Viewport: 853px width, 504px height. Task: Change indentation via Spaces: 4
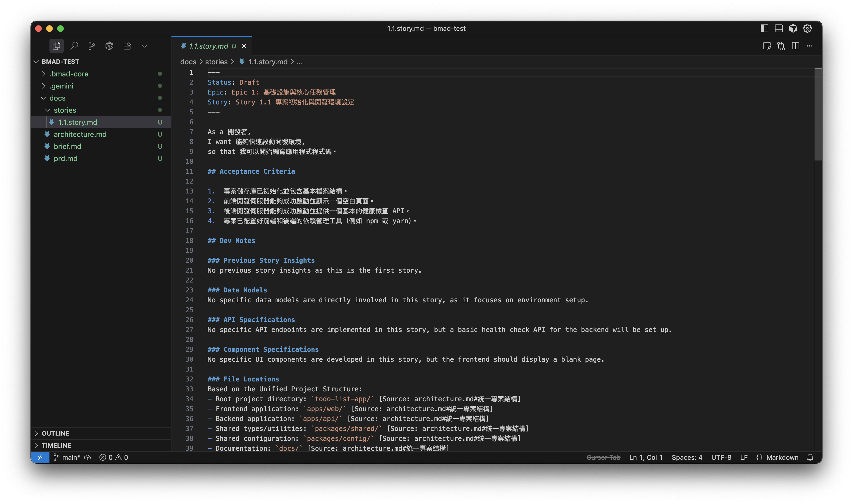click(687, 457)
